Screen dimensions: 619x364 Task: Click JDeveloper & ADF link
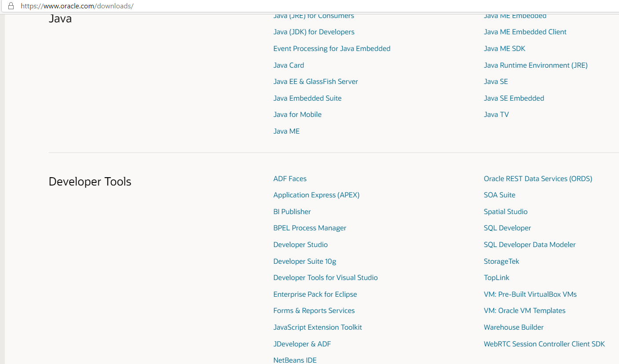coord(302,344)
